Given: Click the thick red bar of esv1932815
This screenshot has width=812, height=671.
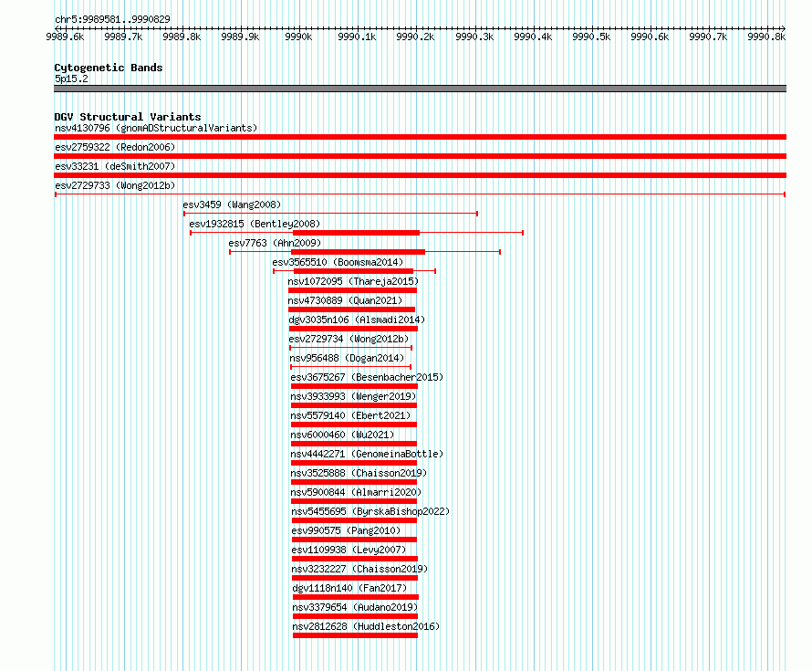Looking at the screenshot, I should (x=357, y=233).
